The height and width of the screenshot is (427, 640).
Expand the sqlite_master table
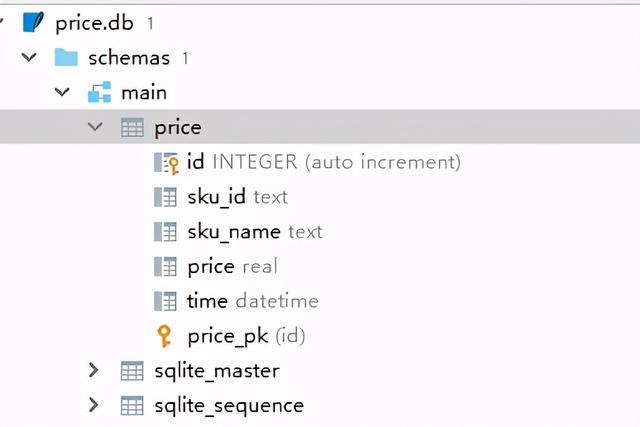coord(95,371)
